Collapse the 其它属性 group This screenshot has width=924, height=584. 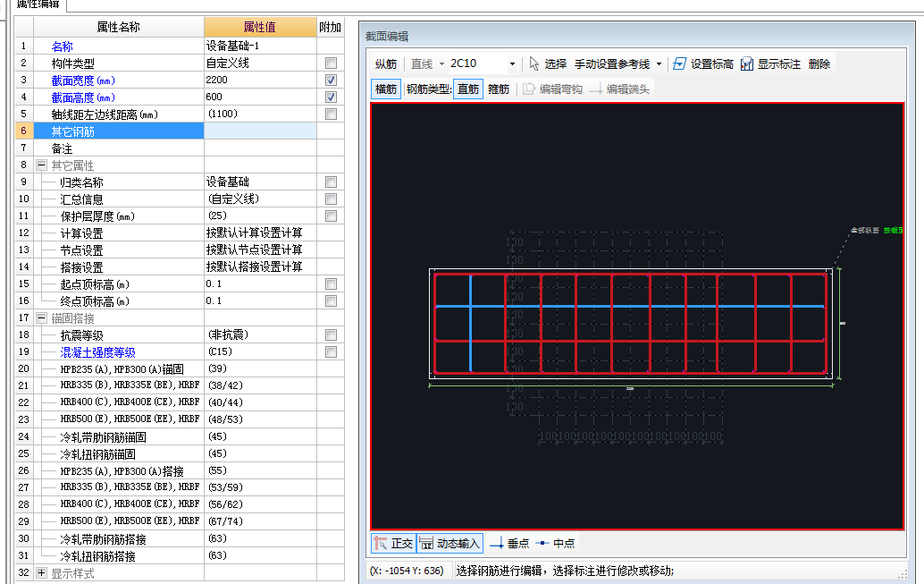click(x=41, y=165)
